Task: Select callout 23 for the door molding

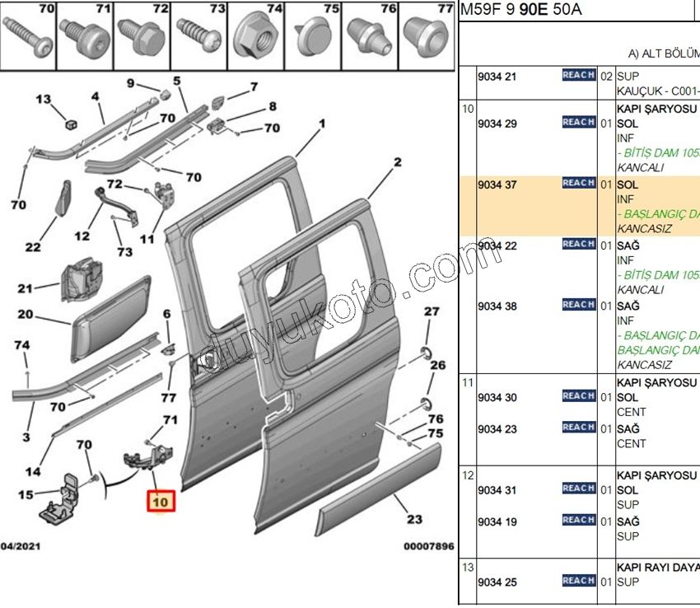Action: (x=414, y=520)
